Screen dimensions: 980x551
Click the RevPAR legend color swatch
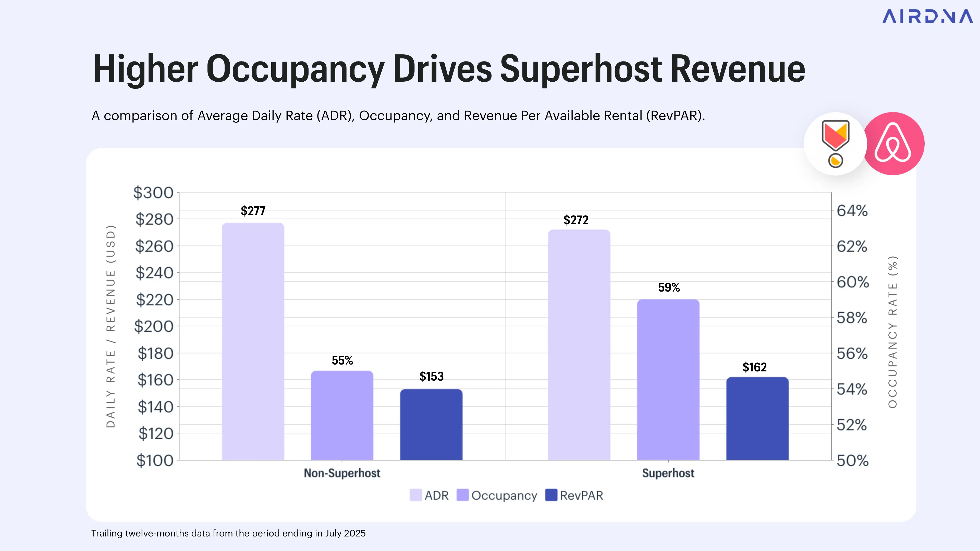coord(551,495)
